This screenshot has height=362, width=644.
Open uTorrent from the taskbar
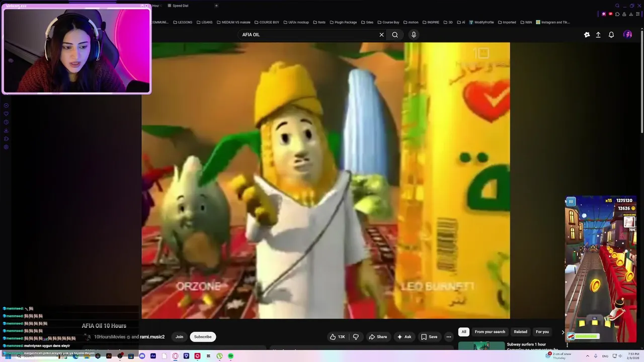(219, 356)
